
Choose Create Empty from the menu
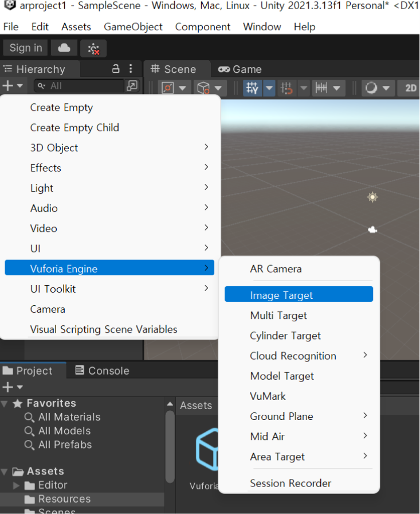click(x=109, y=107)
